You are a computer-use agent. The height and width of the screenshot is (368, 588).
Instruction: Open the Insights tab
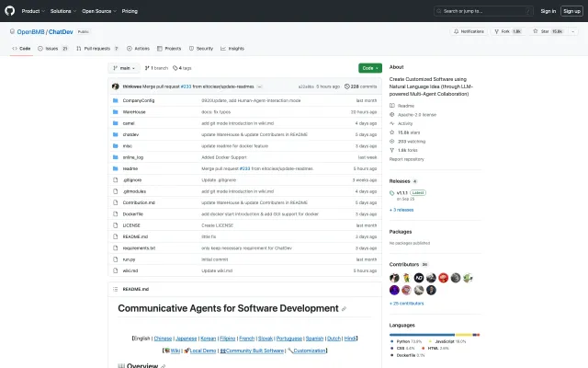(232, 49)
